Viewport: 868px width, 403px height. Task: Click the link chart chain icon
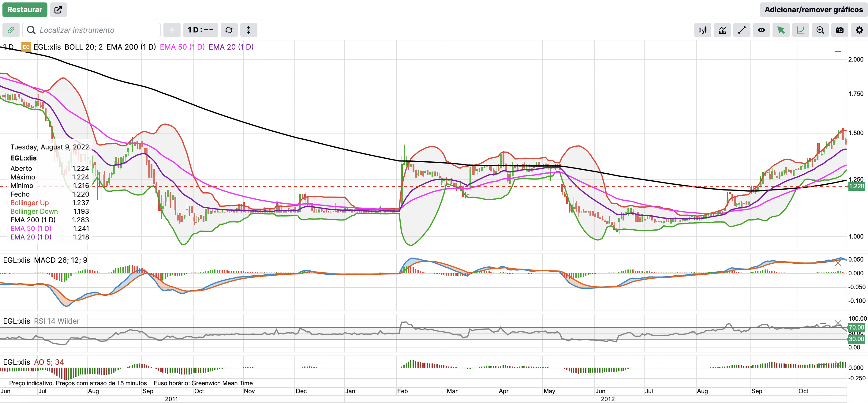[x=11, y=30]
